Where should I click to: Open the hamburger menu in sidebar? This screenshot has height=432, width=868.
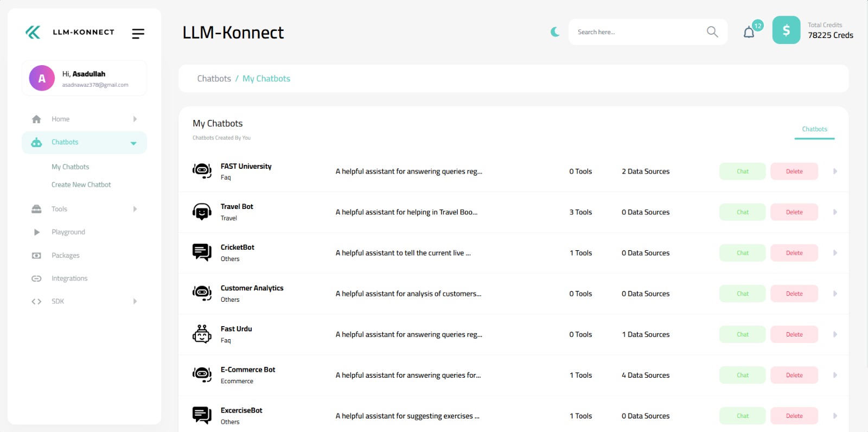pos(138,34)
